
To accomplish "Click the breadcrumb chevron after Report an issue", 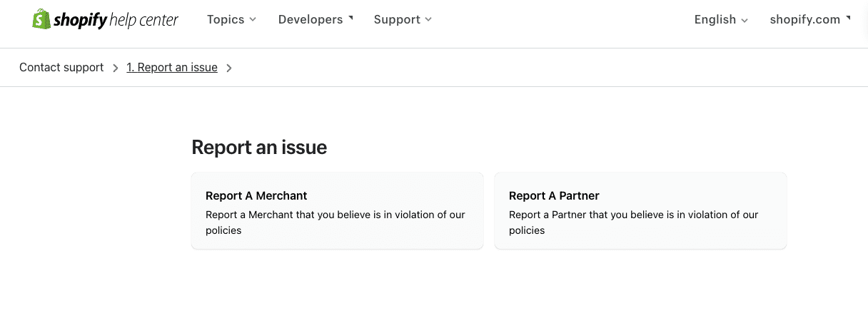I will (x=229, y=68).
